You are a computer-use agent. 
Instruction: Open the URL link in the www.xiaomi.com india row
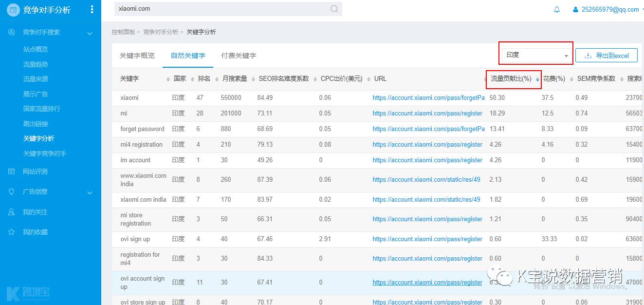(426, 179)
